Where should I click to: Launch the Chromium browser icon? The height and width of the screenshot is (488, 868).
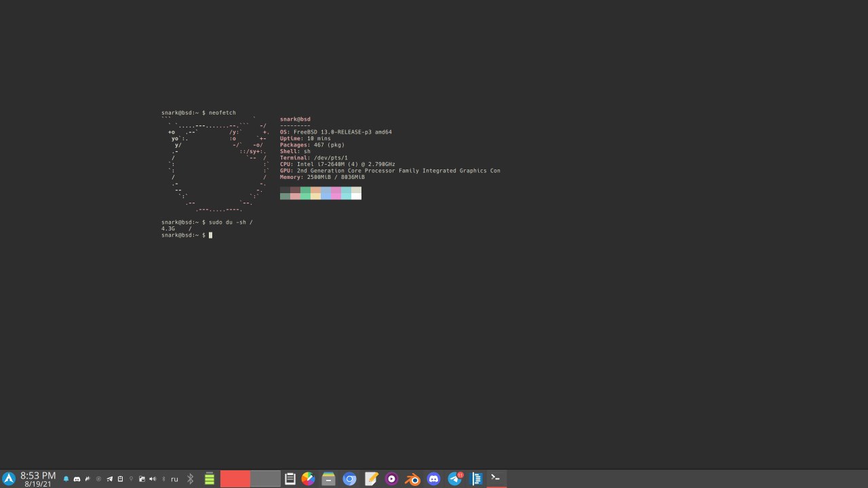[x=349, y=479]
